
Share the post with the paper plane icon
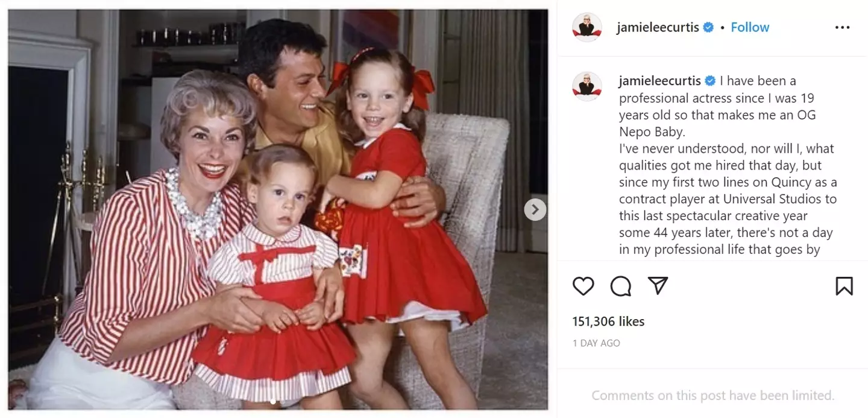click(x=658, y=286)
